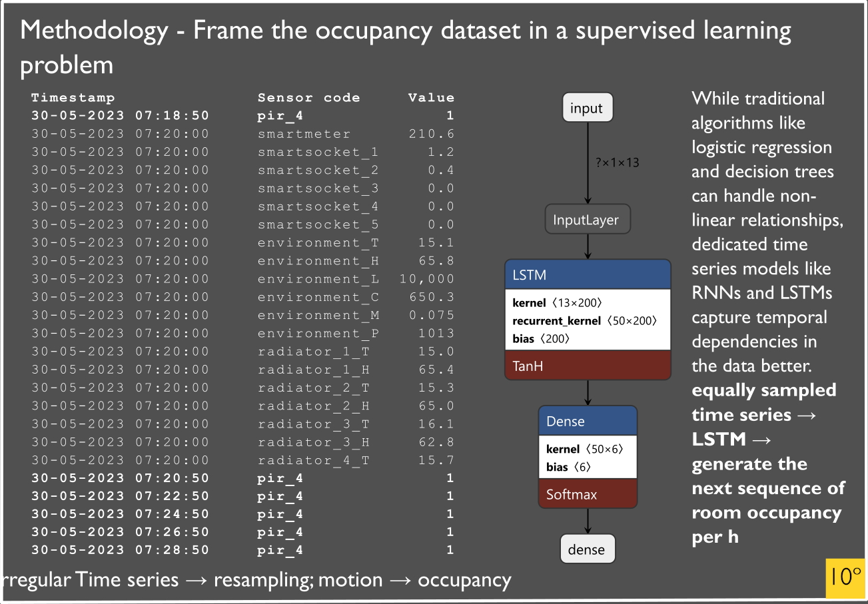
Task: Select the Value column header
Action: 431,98
